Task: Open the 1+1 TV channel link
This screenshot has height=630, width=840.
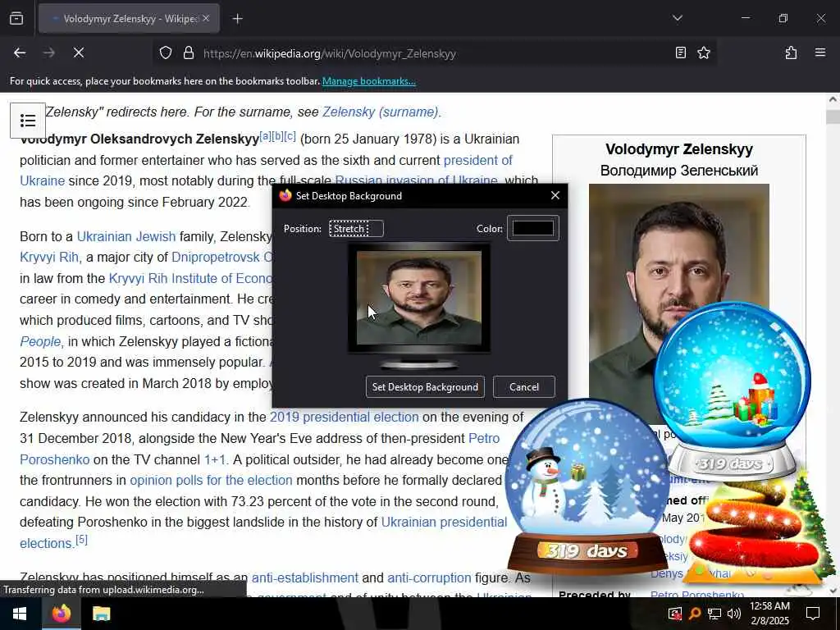Action: 214,459
